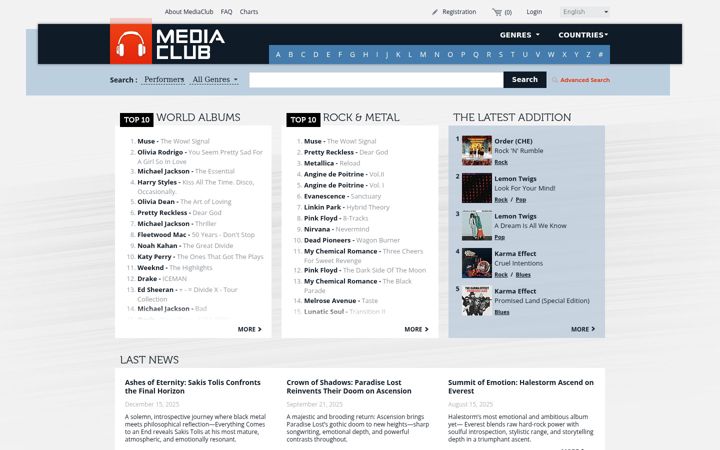Open Noah Kahan - The Great Divide
This screenshot has width=720, height=450.
pos(185,246)
